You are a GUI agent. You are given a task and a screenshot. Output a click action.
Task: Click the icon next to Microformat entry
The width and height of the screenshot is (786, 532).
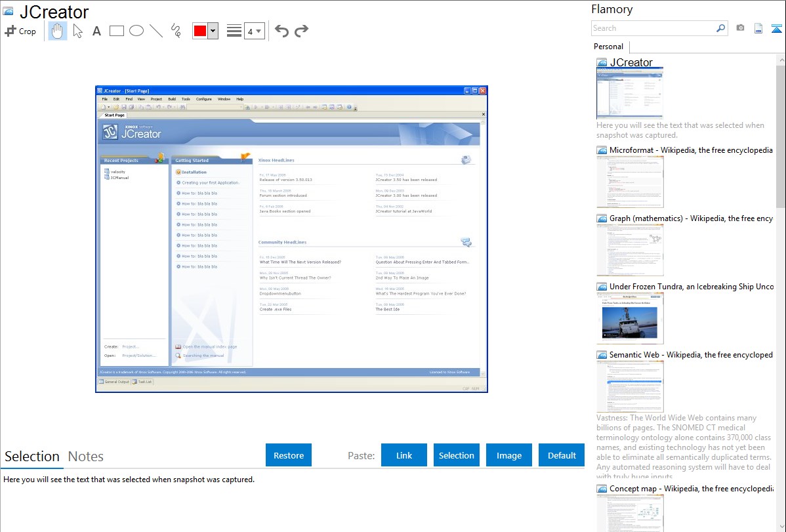pyautogui.click(x=602, y=150)
